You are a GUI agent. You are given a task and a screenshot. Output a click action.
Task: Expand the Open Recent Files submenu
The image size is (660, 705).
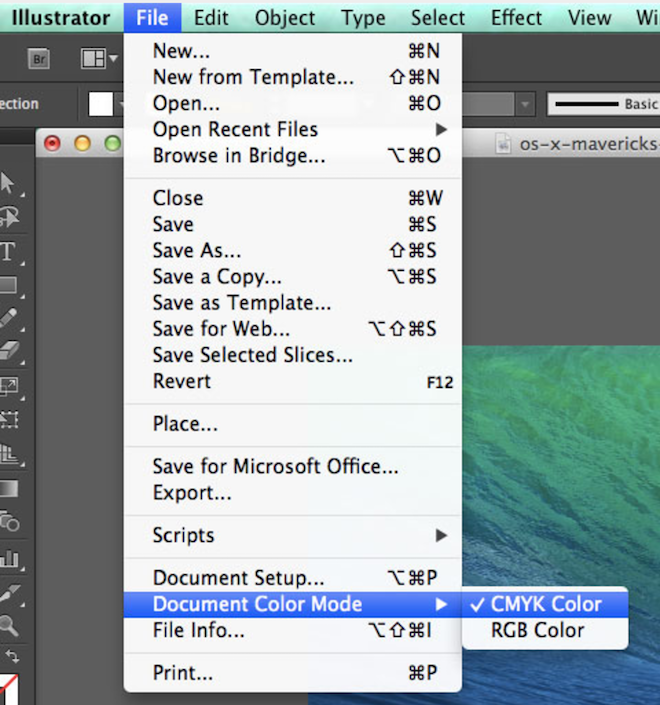pos(293,130)
